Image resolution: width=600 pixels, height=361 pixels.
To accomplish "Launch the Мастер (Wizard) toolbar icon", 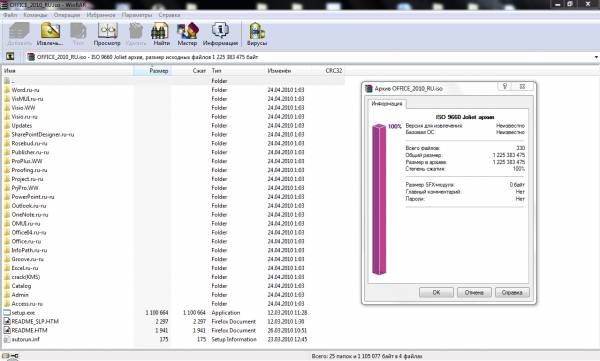I will [x=187, y=34].
